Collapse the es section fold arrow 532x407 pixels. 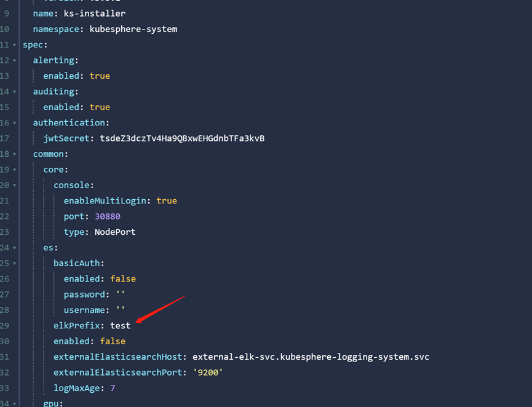coord(14,248)
